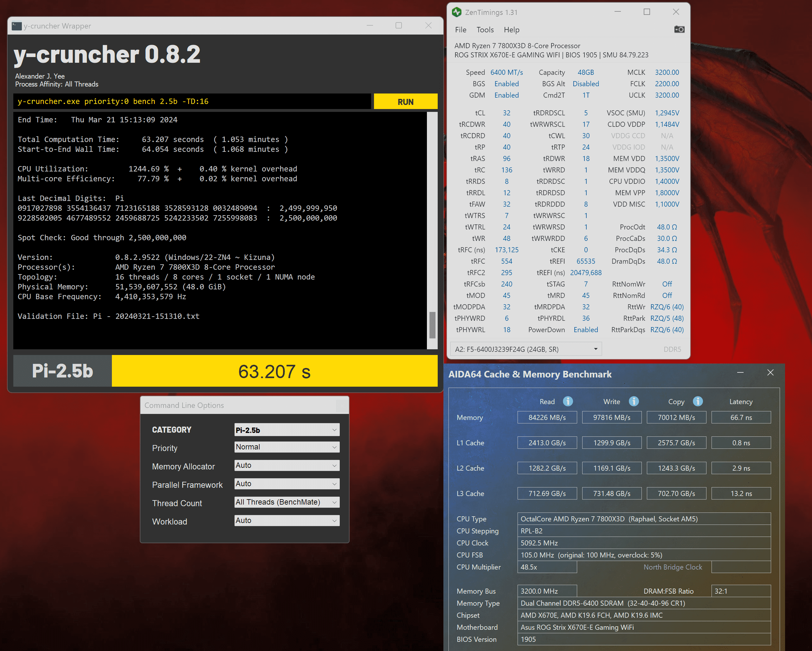Minimize the ZenTimings window
Screen dimensions: 812x651
pyautogui.click(x=618, y=12)
